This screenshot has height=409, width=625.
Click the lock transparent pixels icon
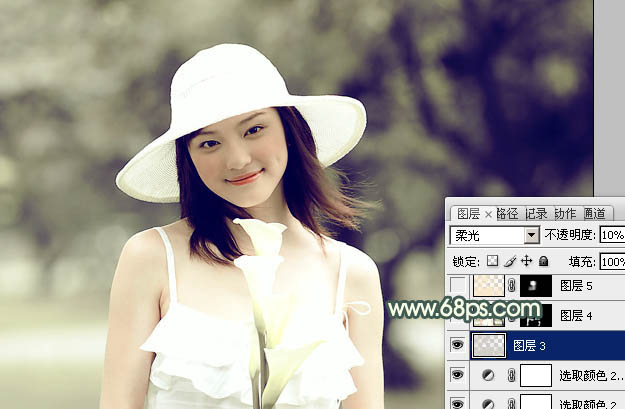[x=492, y=261]
